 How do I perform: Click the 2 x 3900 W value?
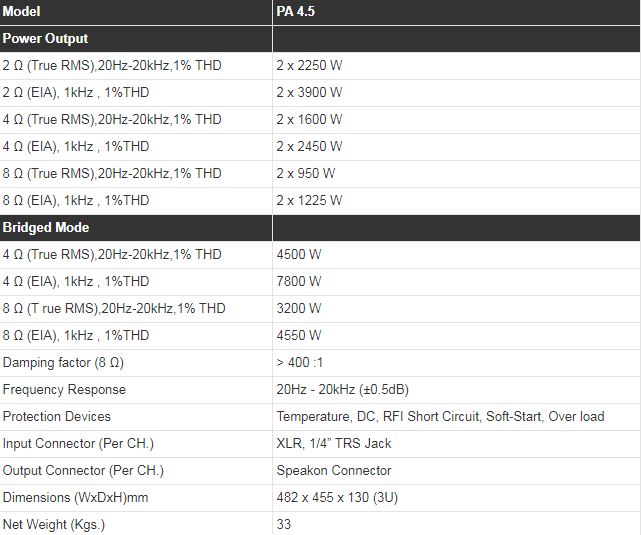point(309,93)
